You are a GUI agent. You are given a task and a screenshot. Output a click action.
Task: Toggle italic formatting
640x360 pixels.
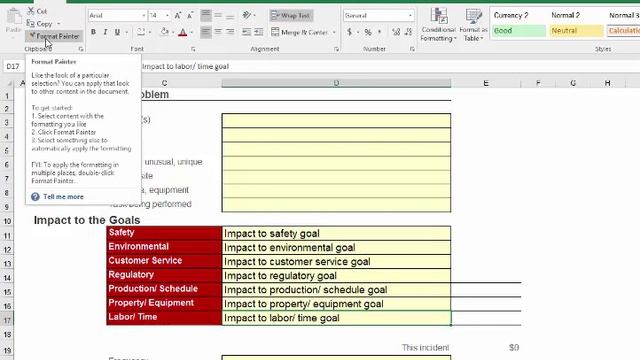(105, 32)
